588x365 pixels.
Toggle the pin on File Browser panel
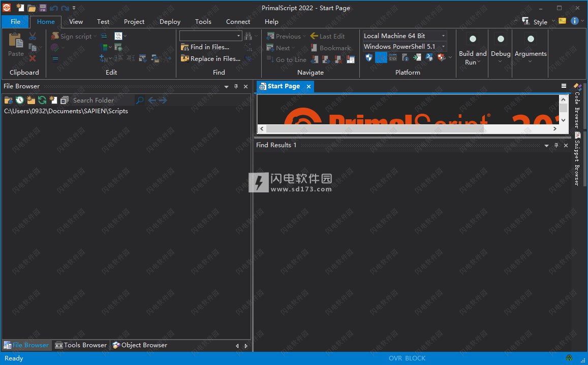coord(236,87)
